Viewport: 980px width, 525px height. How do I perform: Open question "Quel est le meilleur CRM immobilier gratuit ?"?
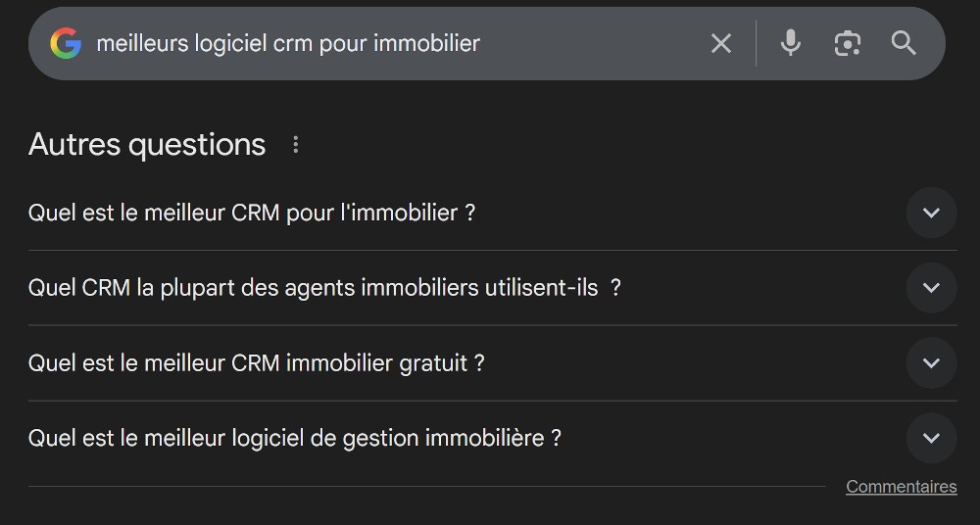coord(256,363)
